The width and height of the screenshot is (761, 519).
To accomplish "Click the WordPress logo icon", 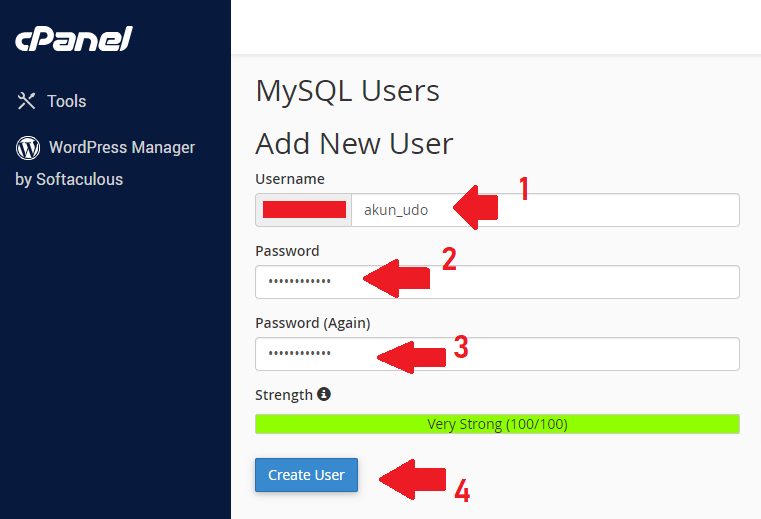I will (28, 148).
